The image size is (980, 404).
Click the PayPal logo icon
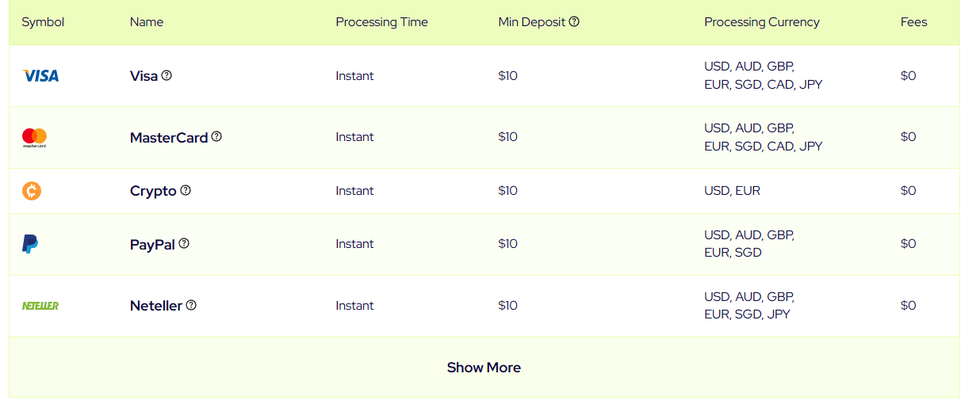tap(30, 244)
